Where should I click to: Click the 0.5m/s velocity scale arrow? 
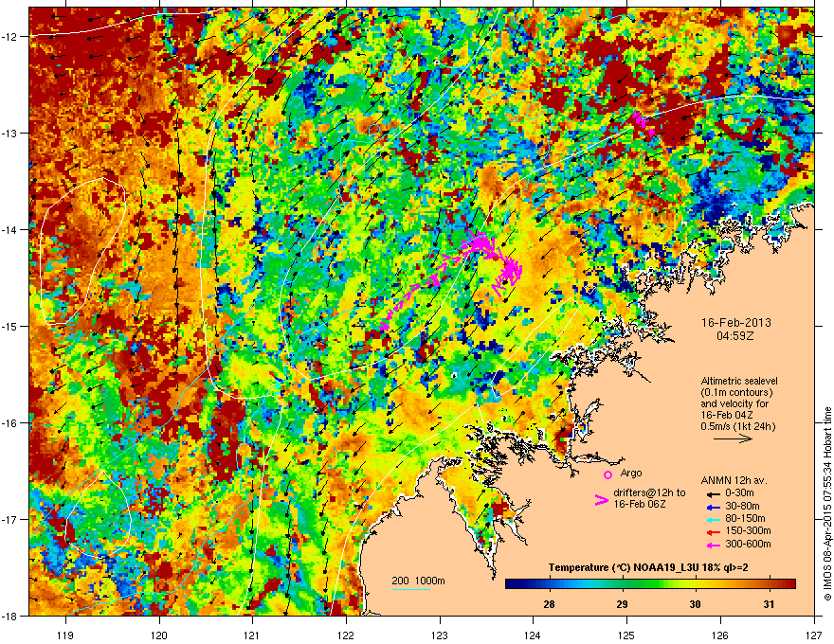(733, 438)
